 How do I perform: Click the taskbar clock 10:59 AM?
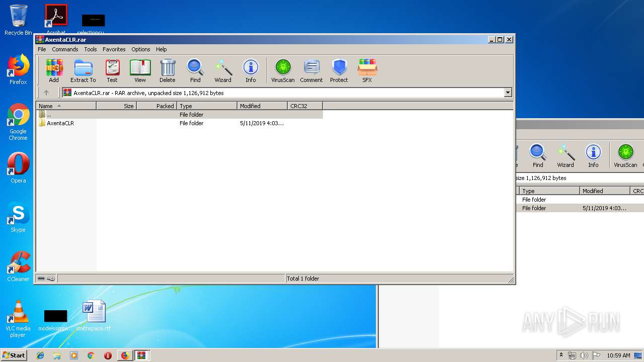618,355
